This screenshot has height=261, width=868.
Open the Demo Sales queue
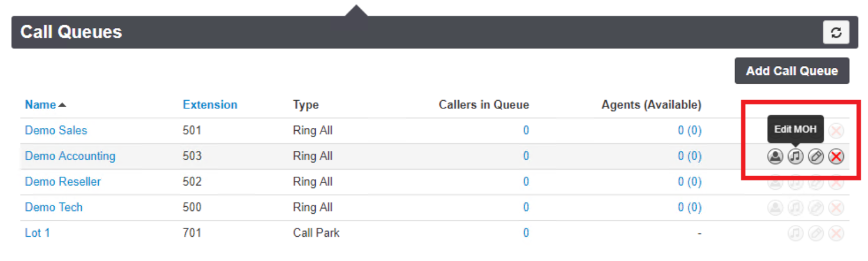[56, 130]
